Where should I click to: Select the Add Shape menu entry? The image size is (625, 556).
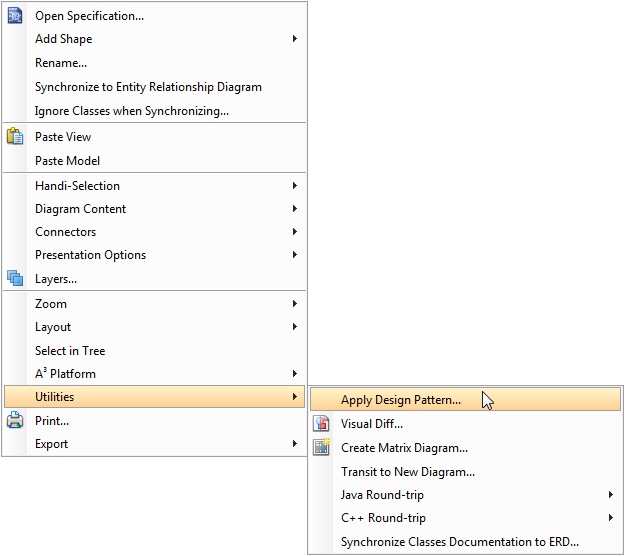pyautogui.click(x=154, y=39)
